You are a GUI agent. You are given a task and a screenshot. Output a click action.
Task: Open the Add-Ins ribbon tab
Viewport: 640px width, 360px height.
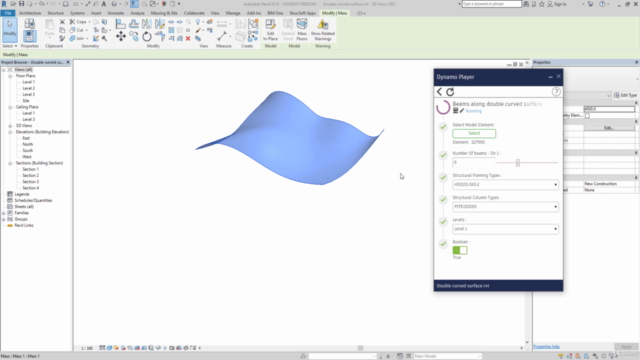click(x=253, y=13)
